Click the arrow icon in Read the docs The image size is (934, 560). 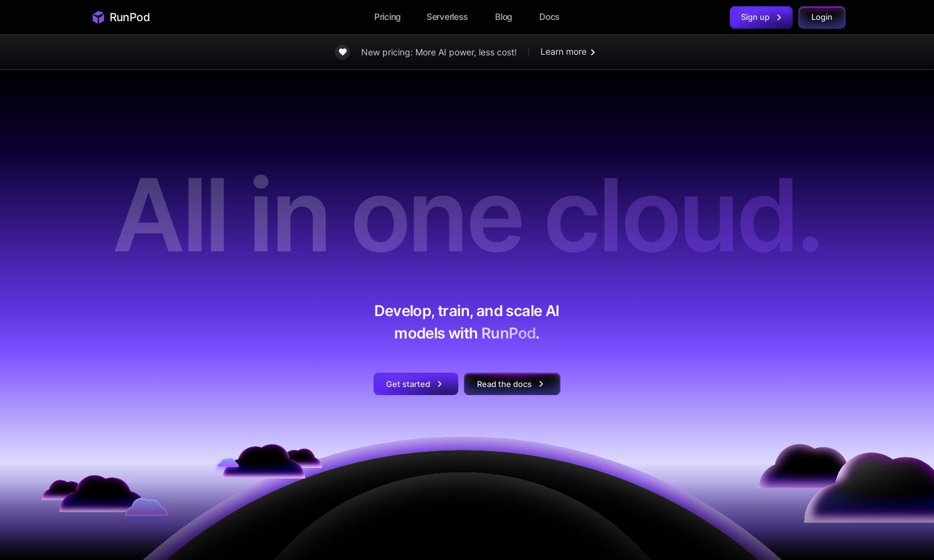pos(541,384)
